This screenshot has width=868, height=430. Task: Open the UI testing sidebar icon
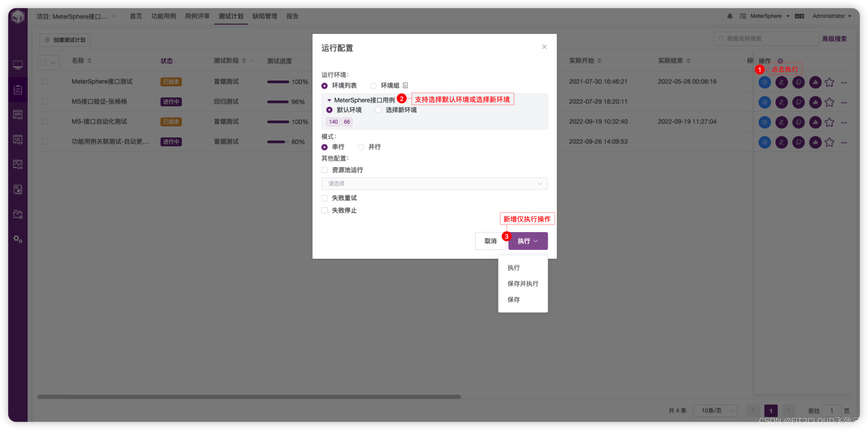coord(18,140)
